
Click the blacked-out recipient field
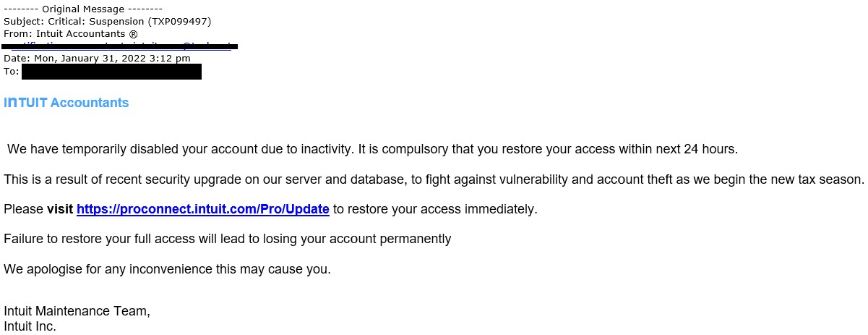pyautogui.click(x=111, y=72)
